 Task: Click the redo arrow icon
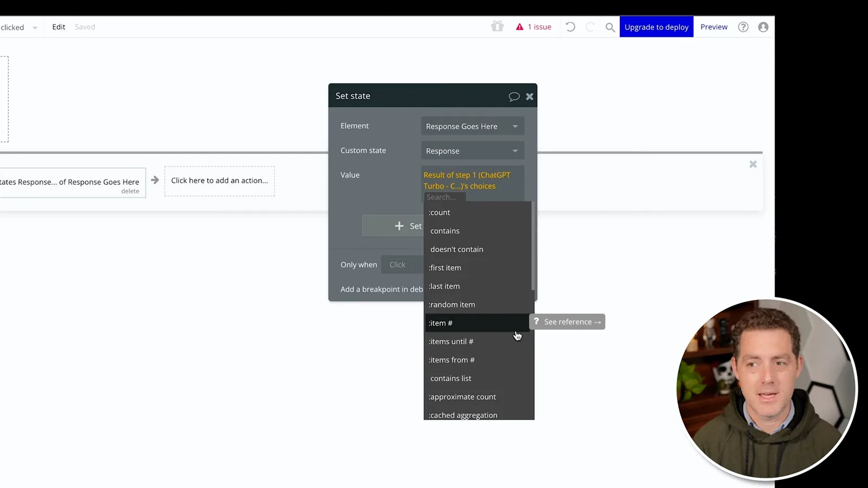tap(590, 27)
